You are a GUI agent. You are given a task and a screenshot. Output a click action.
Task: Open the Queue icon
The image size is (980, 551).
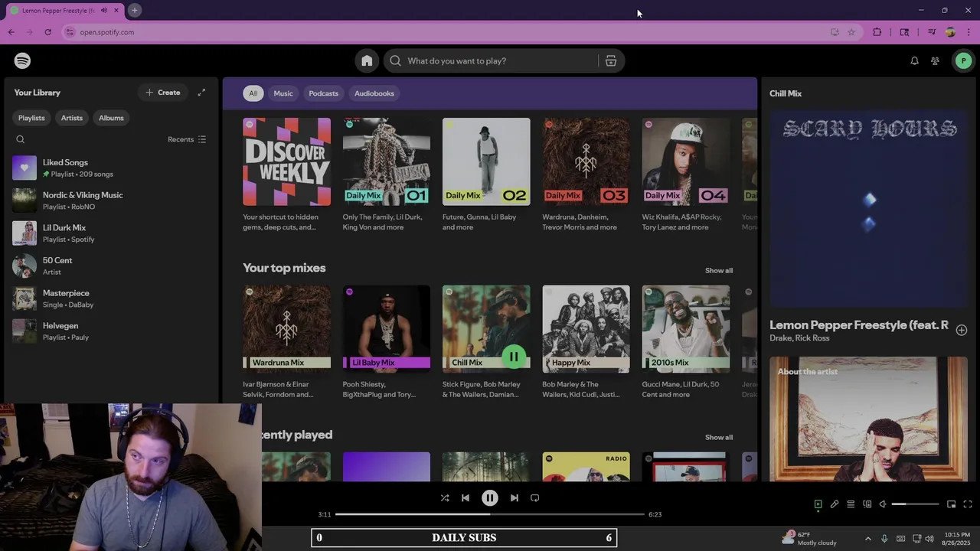851,504
